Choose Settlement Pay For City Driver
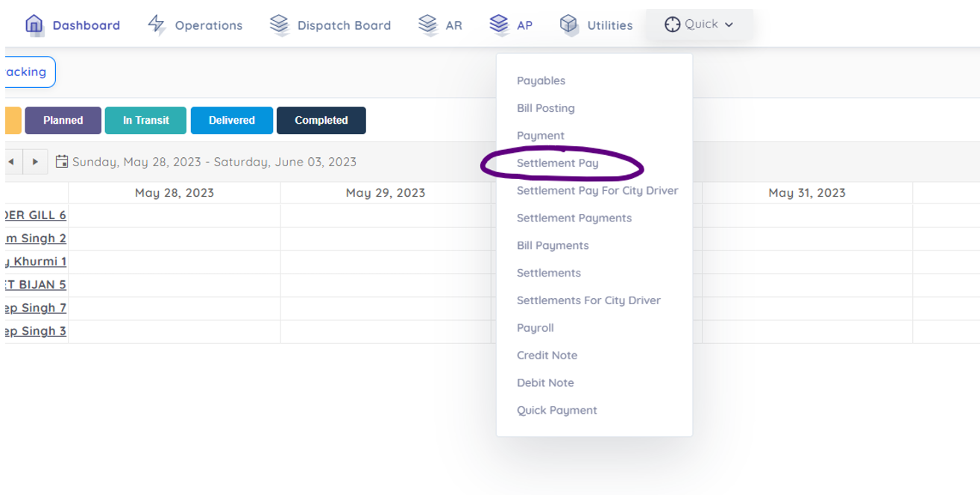This screenshot has width=980, height=495. pyautogui.click(x=597, y=191)
